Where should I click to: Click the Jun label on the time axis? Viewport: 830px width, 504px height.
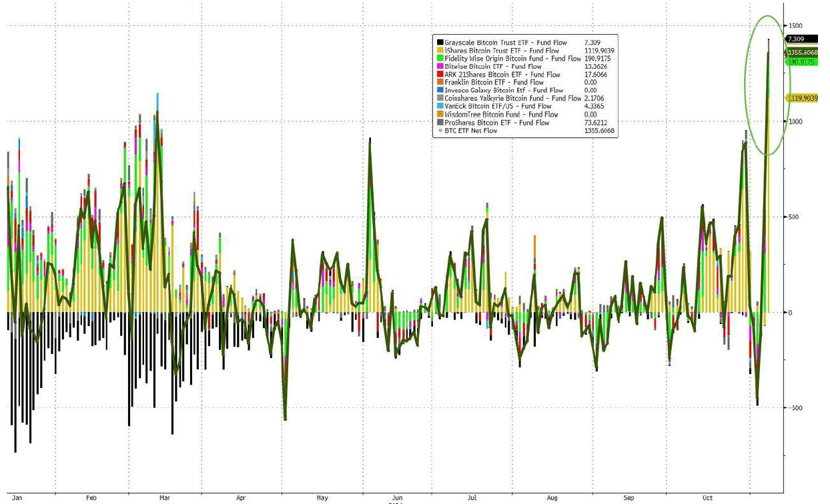pyautogui.click(x=398, y=498)
